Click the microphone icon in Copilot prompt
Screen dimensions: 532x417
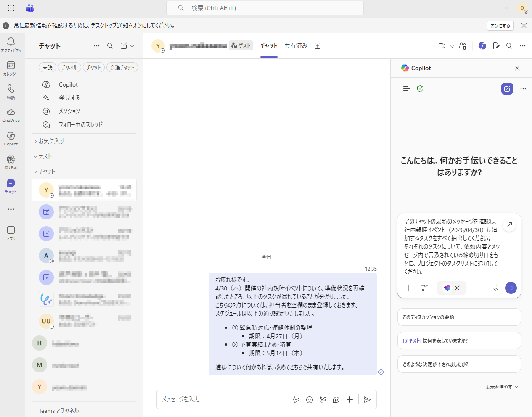tap(496, 288)
